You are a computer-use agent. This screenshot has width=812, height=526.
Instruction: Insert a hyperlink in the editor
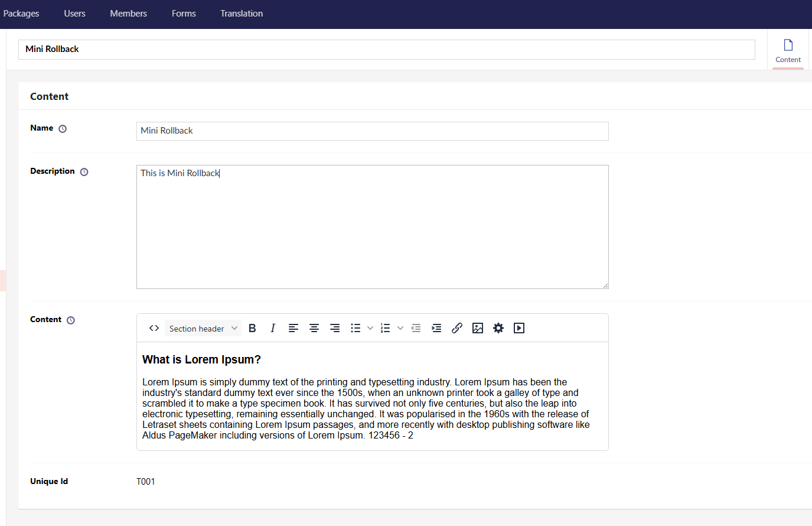click(x=457, y=328)
